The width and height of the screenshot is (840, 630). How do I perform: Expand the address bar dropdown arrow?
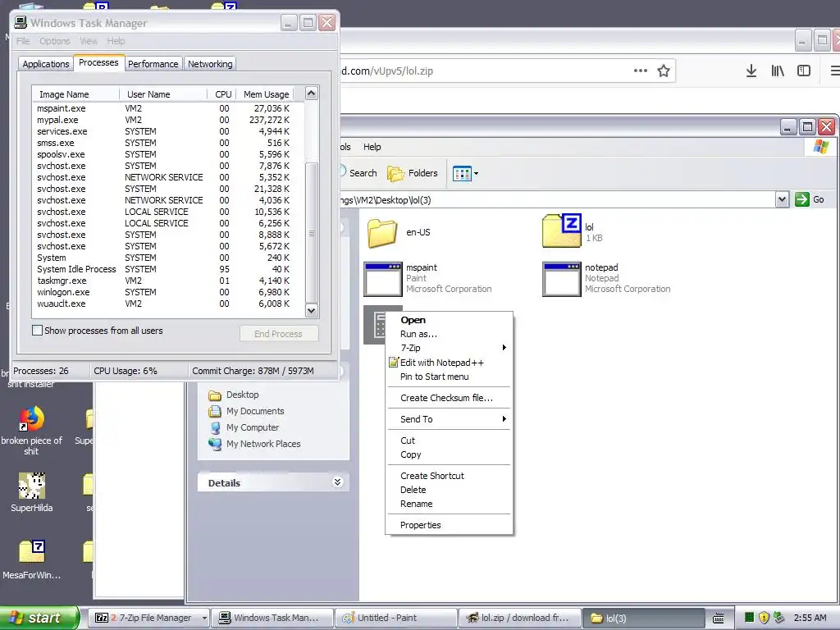coord(782,199)
